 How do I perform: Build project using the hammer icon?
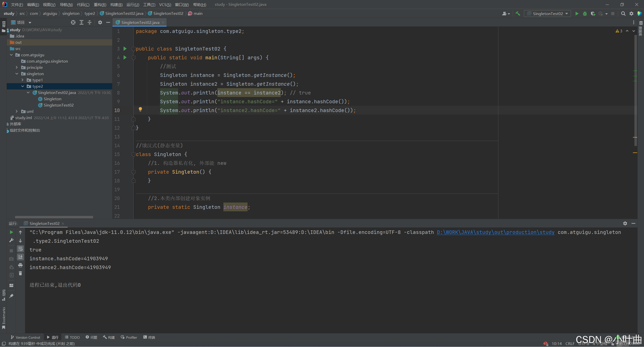pyautogui.click(x=518, y=14)
